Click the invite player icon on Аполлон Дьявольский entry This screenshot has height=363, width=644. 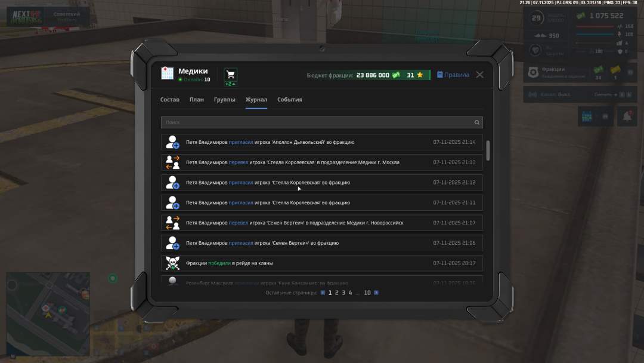point(172,142)
